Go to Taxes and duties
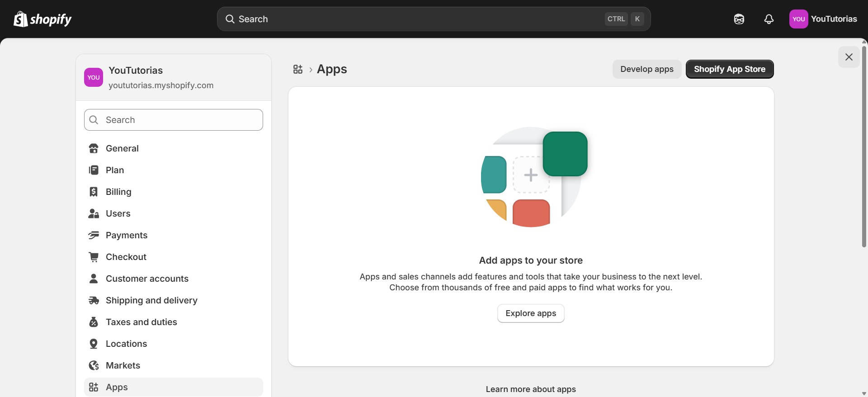This screenshot has width=868, height=397. [x=174, y=322]
